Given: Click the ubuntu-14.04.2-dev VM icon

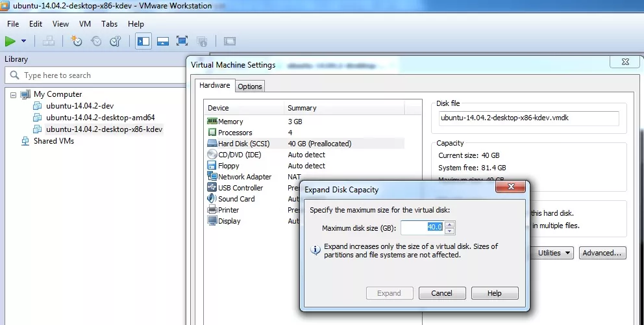Looking at the screenshot, I should pos(38,106).
